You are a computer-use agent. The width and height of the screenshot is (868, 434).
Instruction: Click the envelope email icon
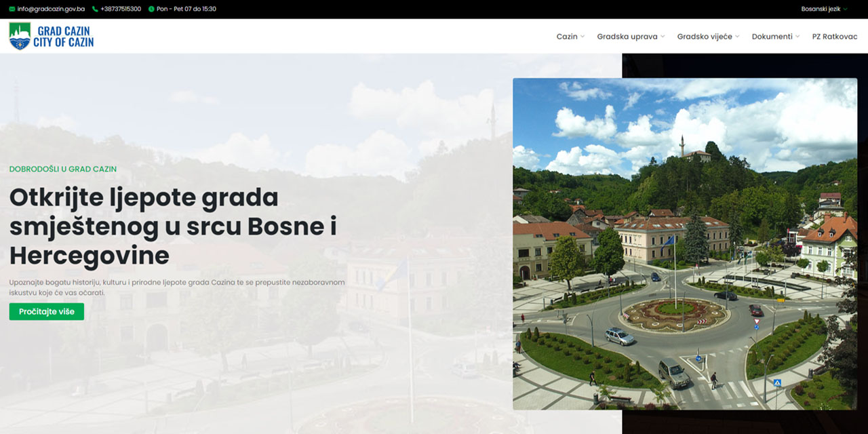pyautogui.click(x=12, y=9)
